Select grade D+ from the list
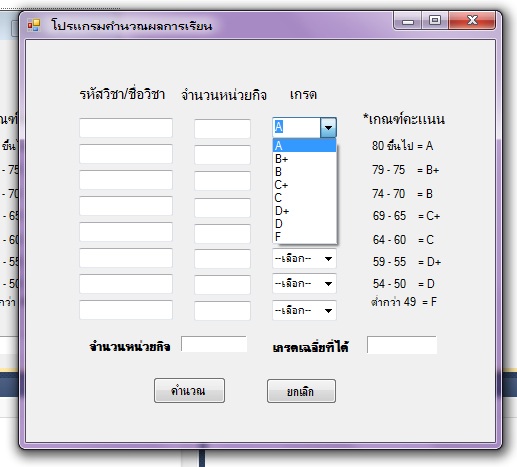 304,211
